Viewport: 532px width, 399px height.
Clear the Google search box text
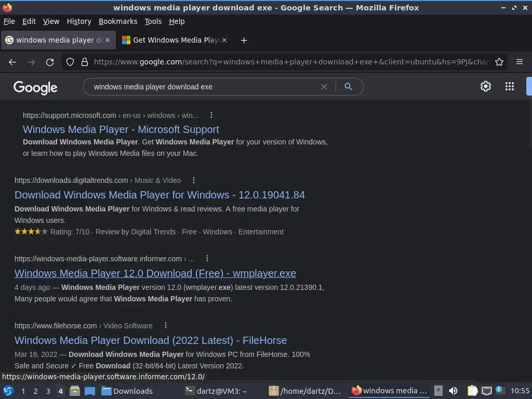coord(324,87)
